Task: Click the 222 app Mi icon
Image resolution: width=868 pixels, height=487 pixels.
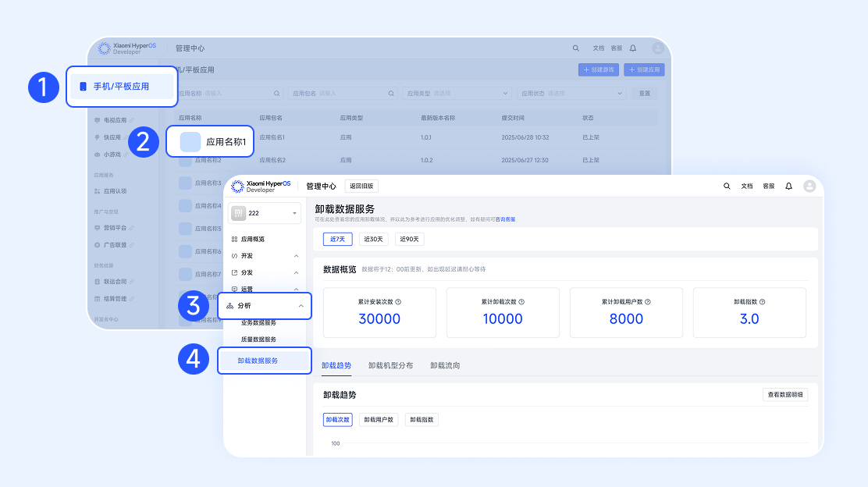Action: click(x=239, y=213)
